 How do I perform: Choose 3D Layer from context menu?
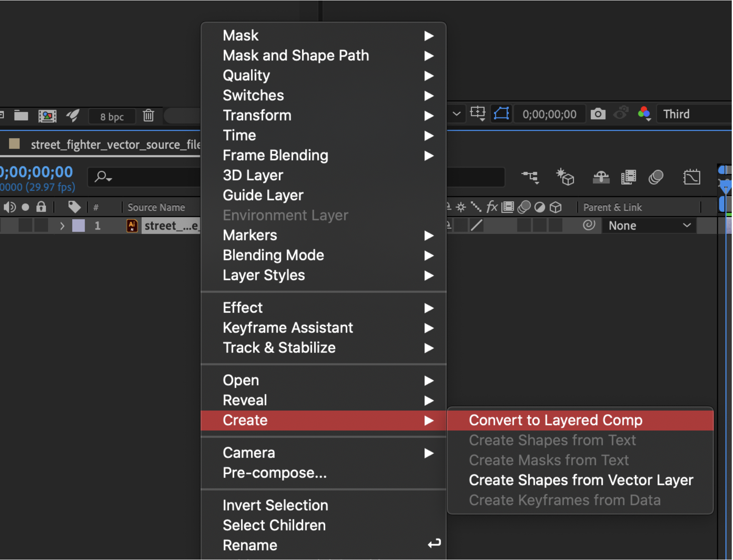coord(324,175)
